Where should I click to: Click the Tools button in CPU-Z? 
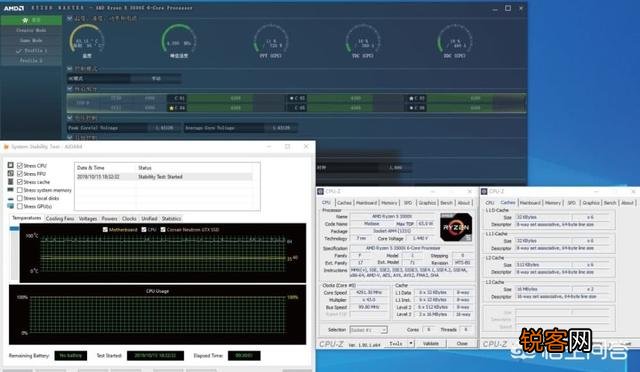click(396, 343)
